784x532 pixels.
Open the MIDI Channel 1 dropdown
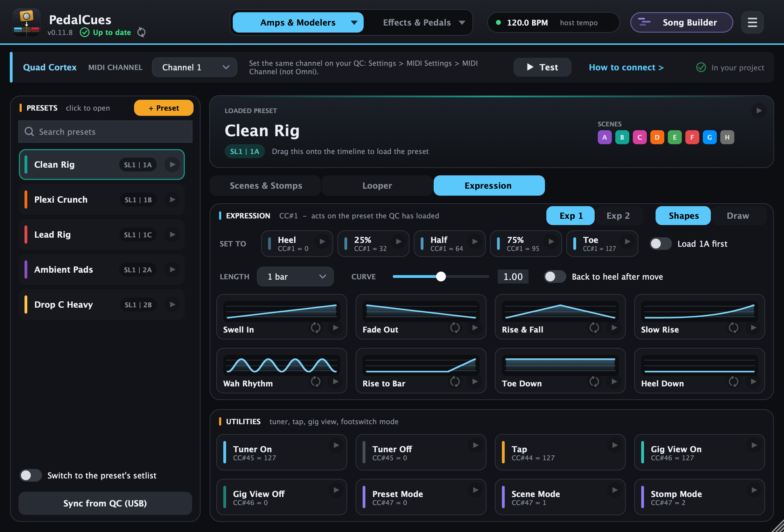(x=195, y=67)
